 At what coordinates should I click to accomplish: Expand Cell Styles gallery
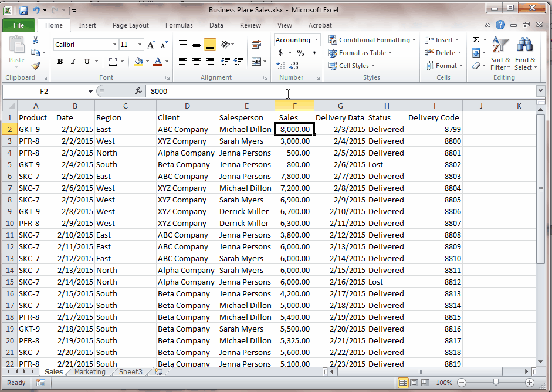(351, 66)
